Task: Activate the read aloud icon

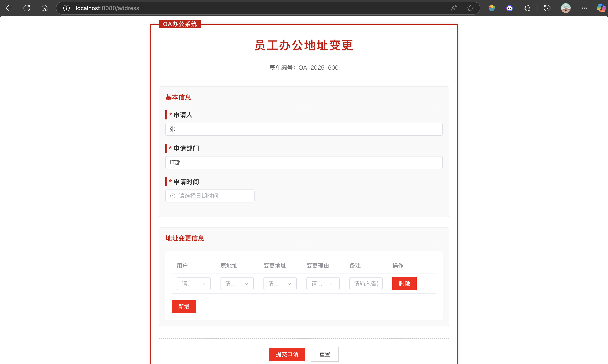Action: (x=454, y=8)
